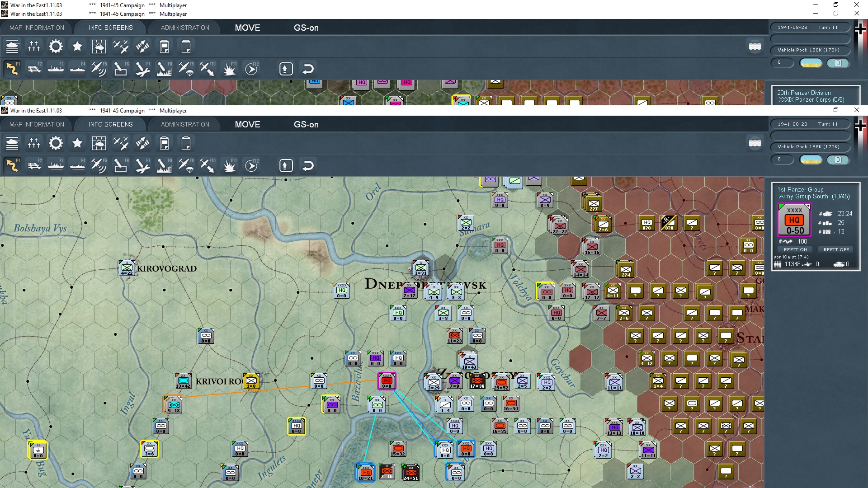Toggle the GS-on ground support setting
The image size is (868, 488).
coord(306,124)
